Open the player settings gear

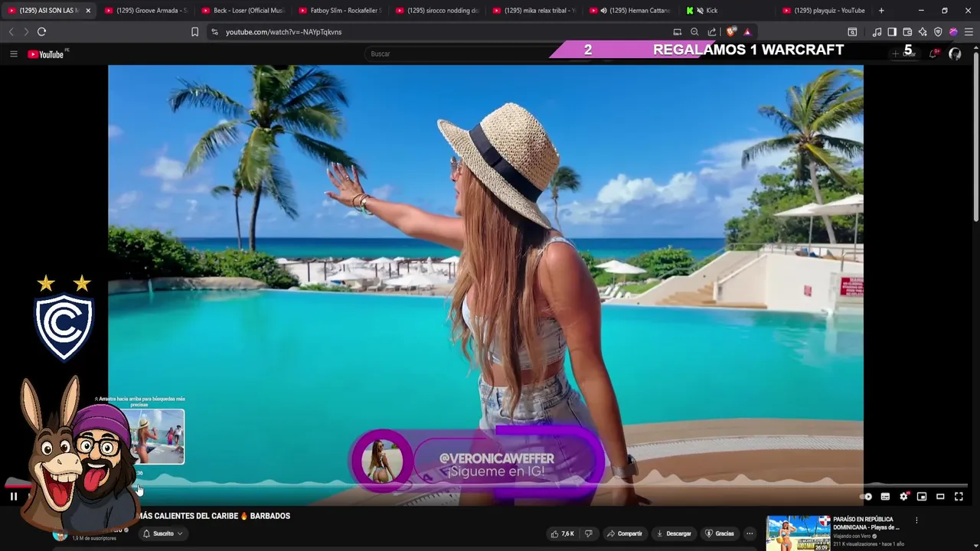pos(903,497)
